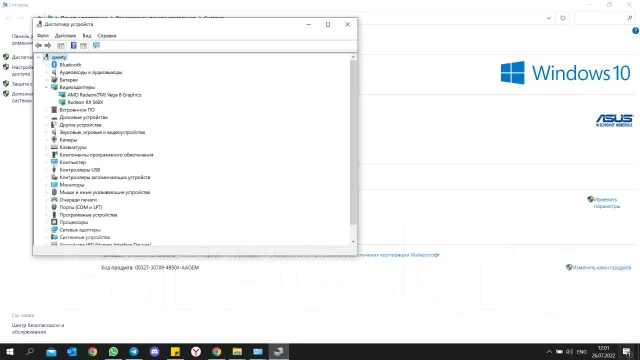Screen dimensions: 640x360
Task: Open WhatsApp from the taskbar
Action: tap(113, 351)
